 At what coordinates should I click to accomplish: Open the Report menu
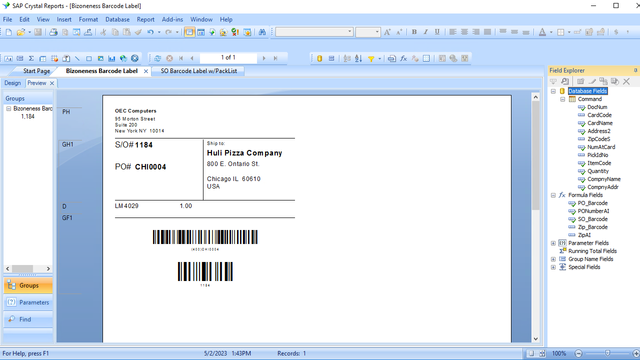tap(145, 19)
